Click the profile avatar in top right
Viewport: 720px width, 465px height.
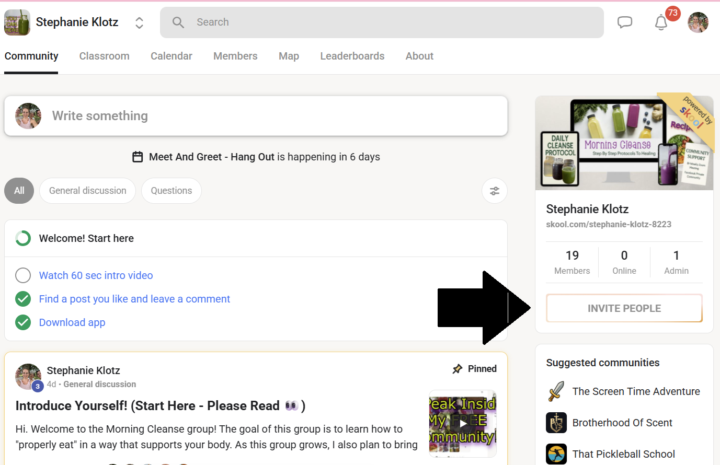pos(698,22)
